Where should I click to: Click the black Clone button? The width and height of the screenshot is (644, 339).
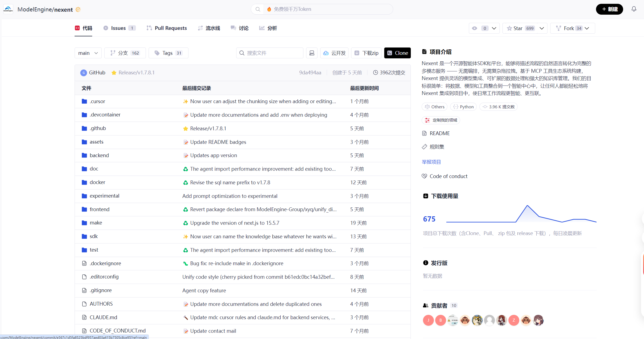click(397, 53)
